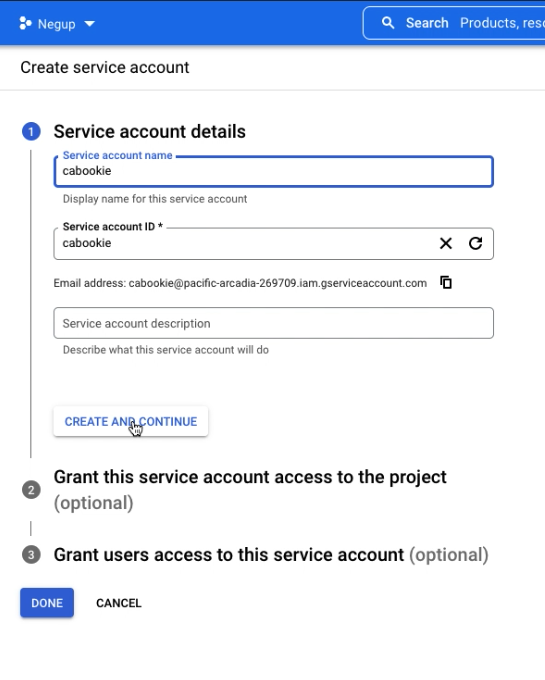545x680 pixels.
Task: Click 'Display name for this service account' hint
Action: (x=155, y=199)
